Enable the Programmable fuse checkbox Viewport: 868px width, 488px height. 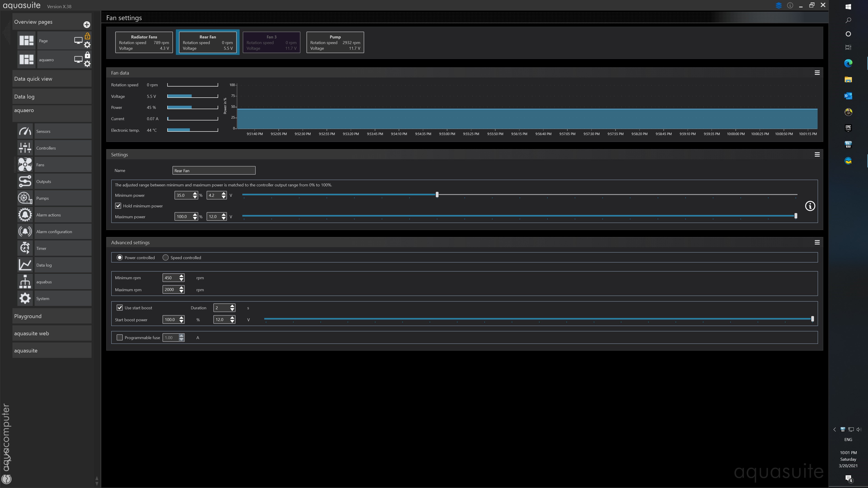pos(120,338)
